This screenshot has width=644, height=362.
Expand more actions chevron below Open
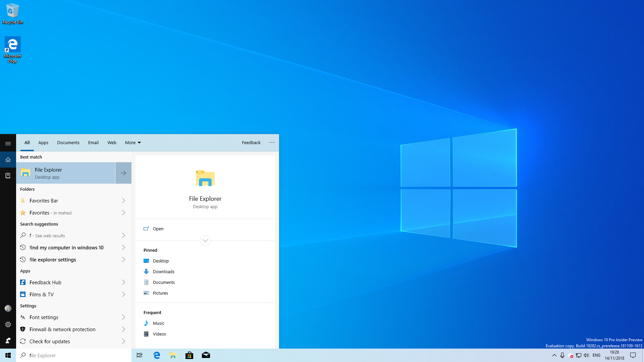click(205, 240)
